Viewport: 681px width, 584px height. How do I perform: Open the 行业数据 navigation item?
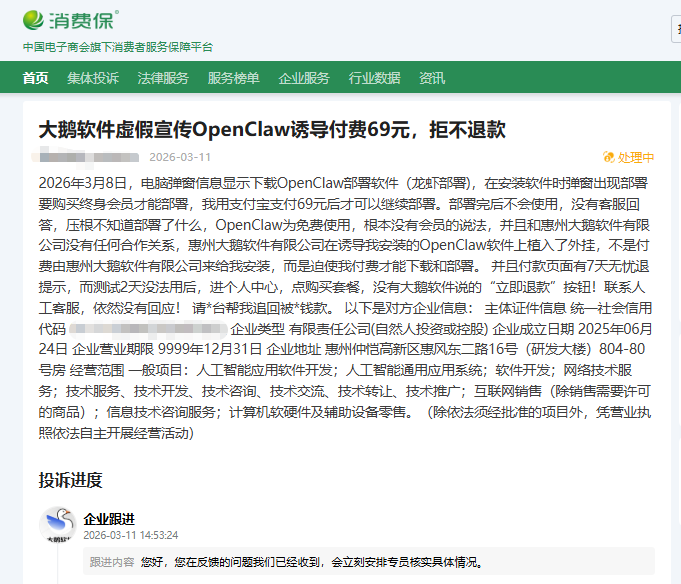click(374, 78)
